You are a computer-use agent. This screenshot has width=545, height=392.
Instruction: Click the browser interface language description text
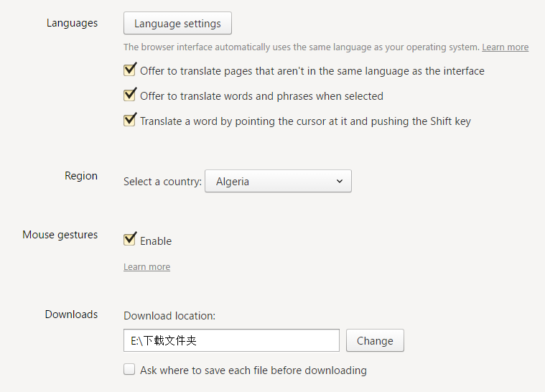coord(301,47)
